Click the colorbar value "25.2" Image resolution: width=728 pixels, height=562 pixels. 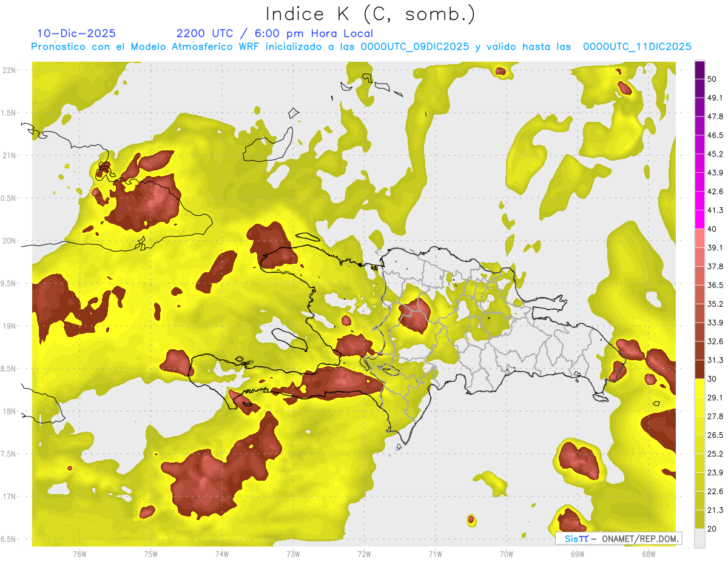(x=715, y=454)
